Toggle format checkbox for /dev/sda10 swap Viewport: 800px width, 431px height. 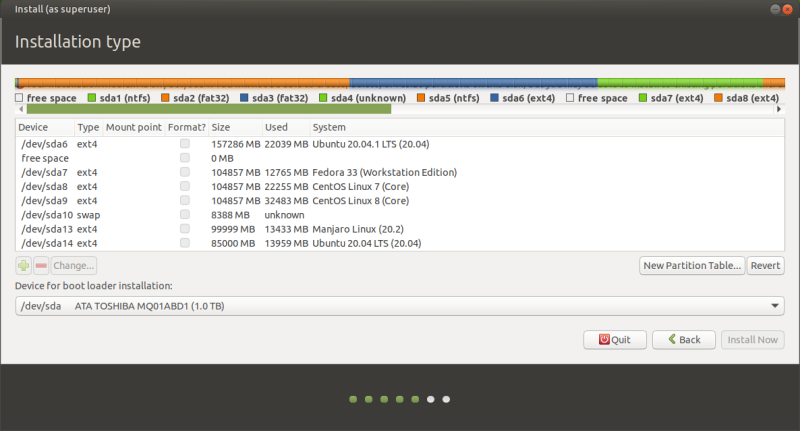tap(185, 215)
